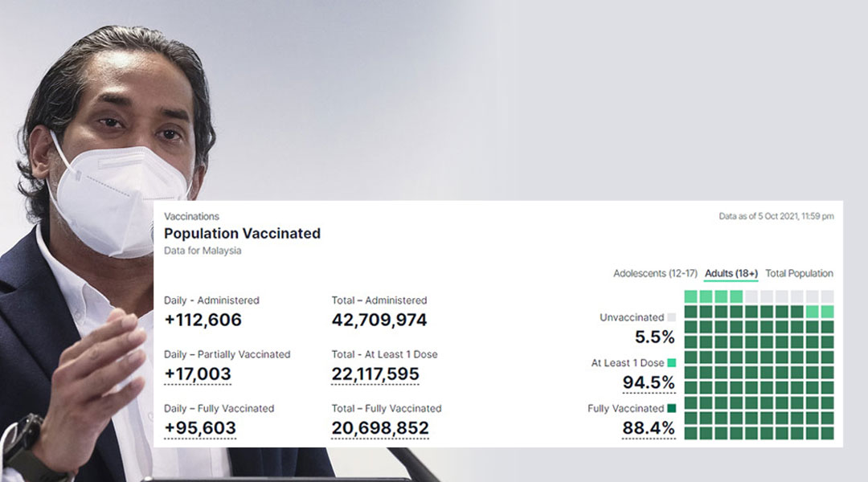
Task: Click the Population Vaccinated heading
Action: (242, 234)
